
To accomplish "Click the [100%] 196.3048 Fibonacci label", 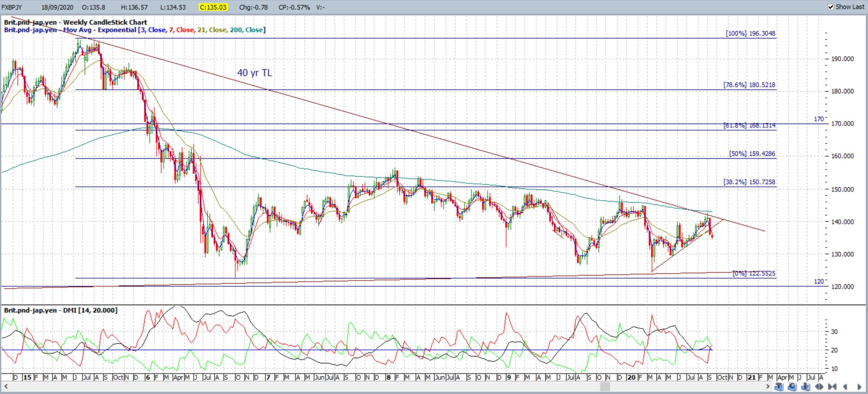I will (750, 33).
